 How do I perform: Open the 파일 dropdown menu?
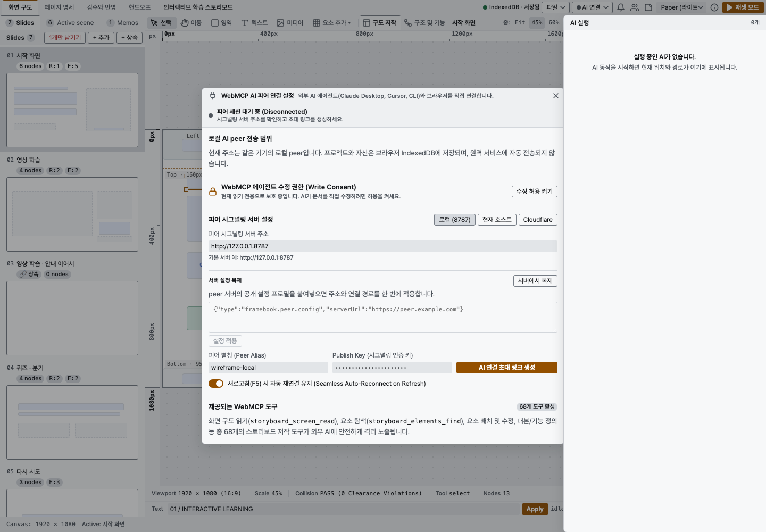(555, 7)
